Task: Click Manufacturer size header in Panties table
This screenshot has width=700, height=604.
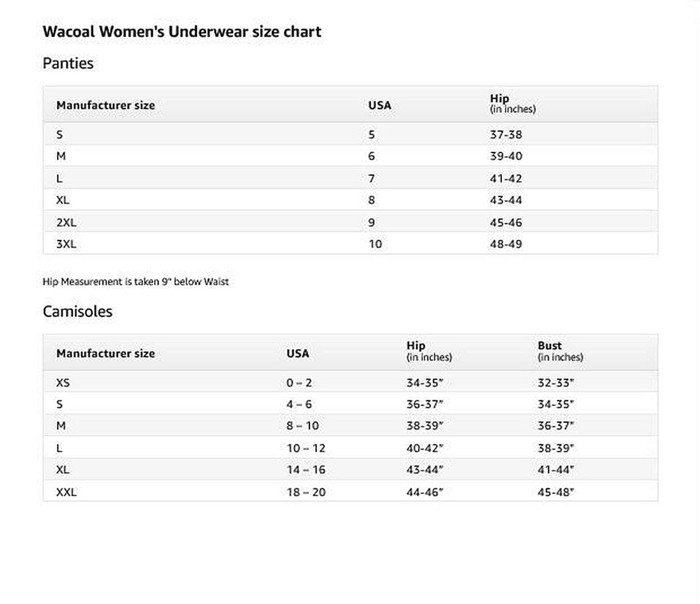Action: pos(105,105)
